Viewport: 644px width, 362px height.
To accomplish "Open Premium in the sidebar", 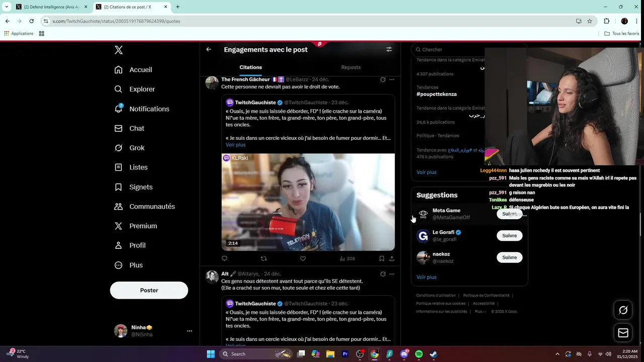I will [135, 226].
